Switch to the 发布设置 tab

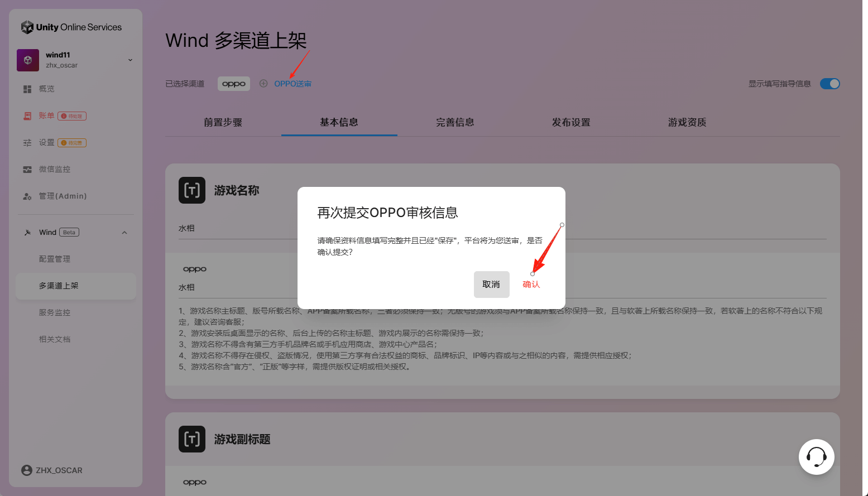tap(571, 122)
